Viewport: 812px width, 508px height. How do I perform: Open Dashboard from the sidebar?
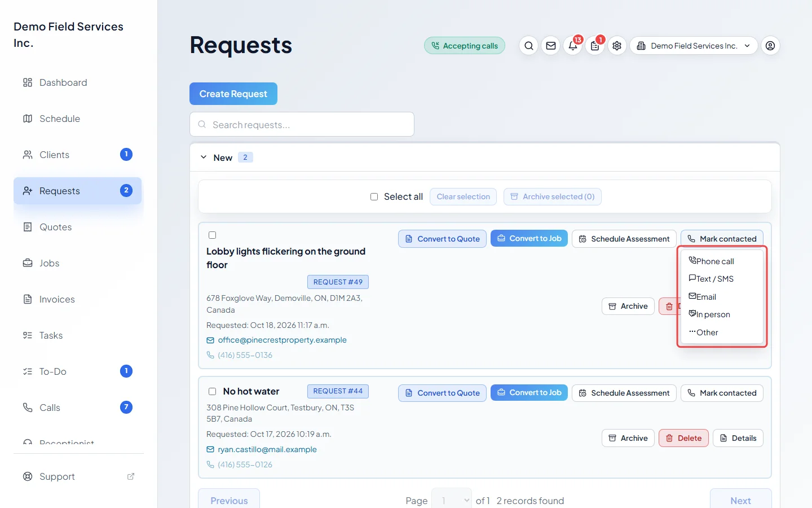click(78, 82)
